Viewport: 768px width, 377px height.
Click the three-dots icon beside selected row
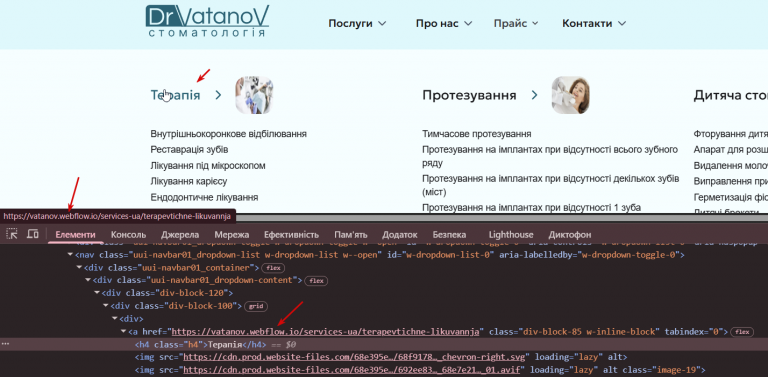(5, 344)
